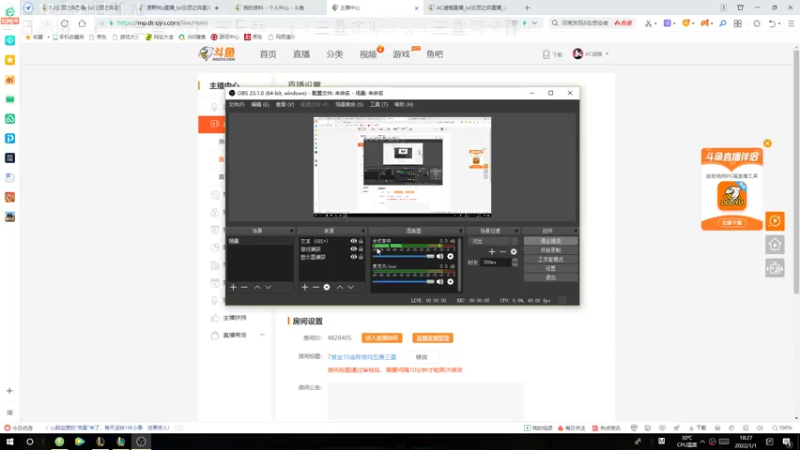
Task: Move scene up in Scenes panel
Action: [257, 287]
